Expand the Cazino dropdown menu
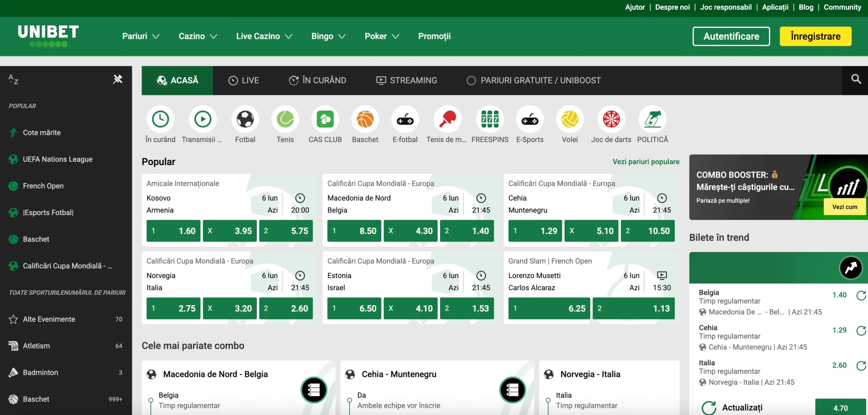 point(198,36)
